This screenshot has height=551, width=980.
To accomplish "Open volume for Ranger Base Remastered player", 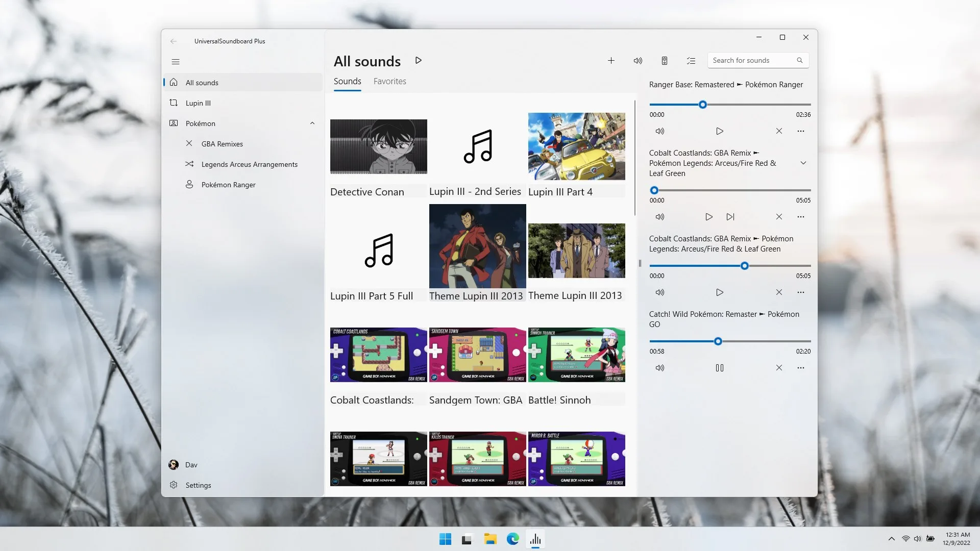I will (x=659, y=131).
